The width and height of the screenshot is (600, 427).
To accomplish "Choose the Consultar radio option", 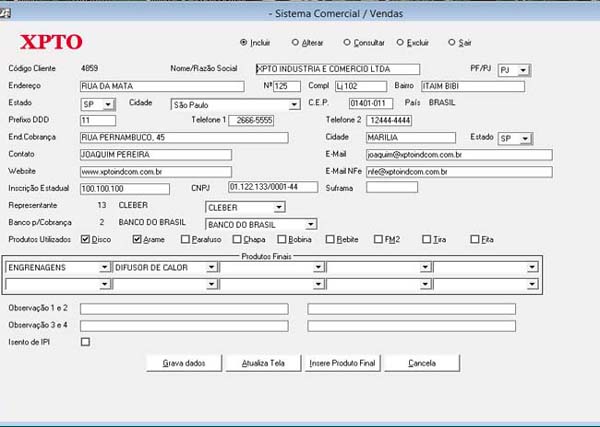I will click(347, 43).
